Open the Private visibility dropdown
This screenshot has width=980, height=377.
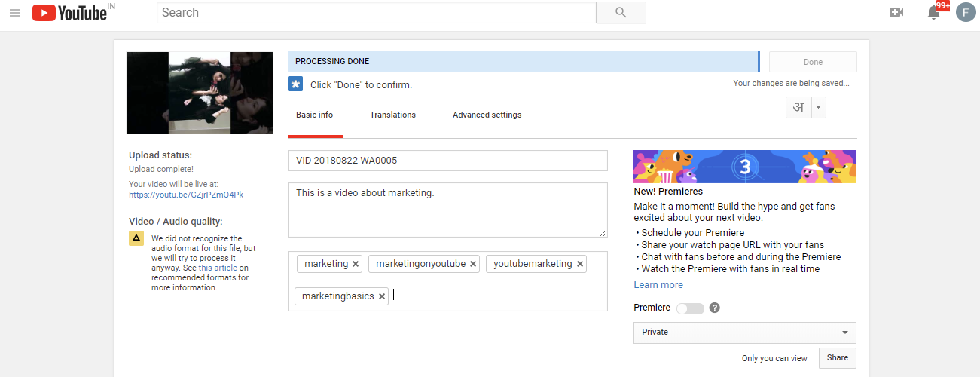(x=745, y=333)
